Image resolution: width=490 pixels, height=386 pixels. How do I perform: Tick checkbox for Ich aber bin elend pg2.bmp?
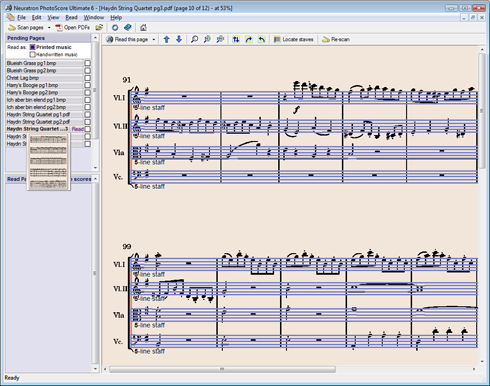87,107
